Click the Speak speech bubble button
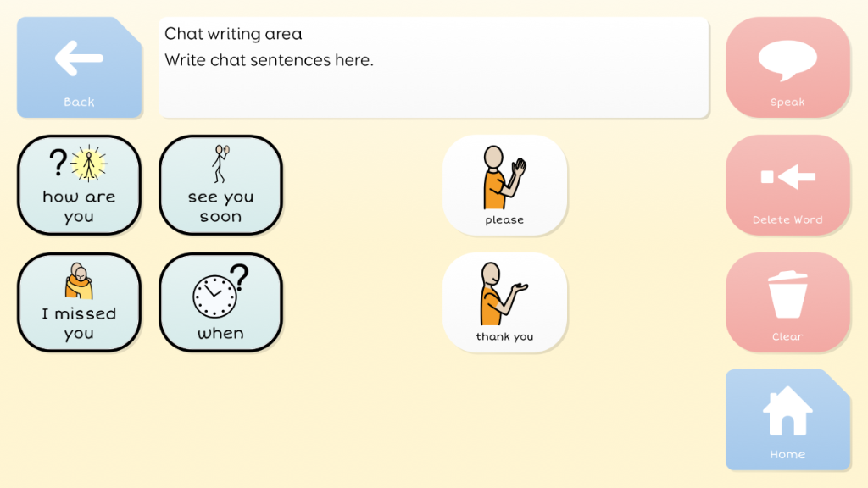Screen dimensions: 868x488 [787, 67]
